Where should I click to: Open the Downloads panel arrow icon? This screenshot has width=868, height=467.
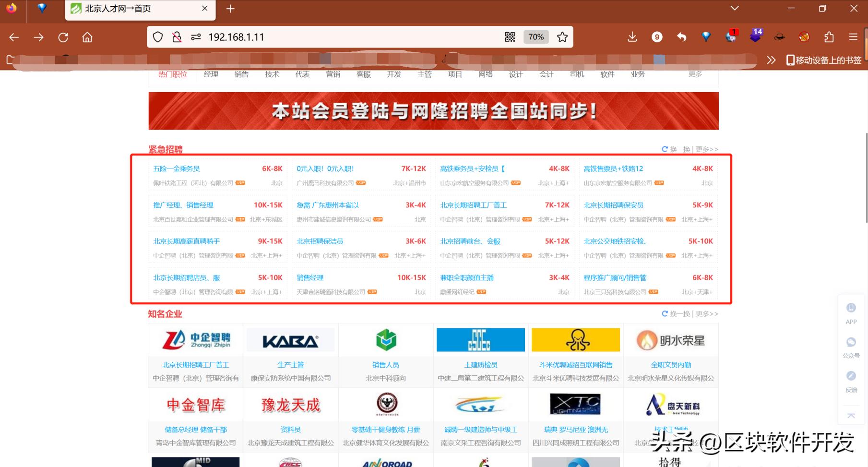point(632,36)
